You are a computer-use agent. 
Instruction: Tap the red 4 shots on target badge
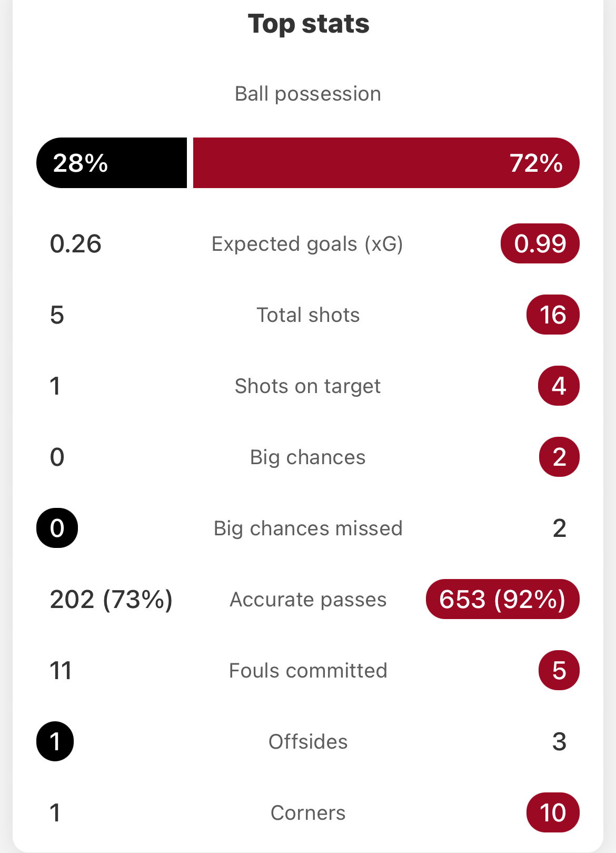559,386
